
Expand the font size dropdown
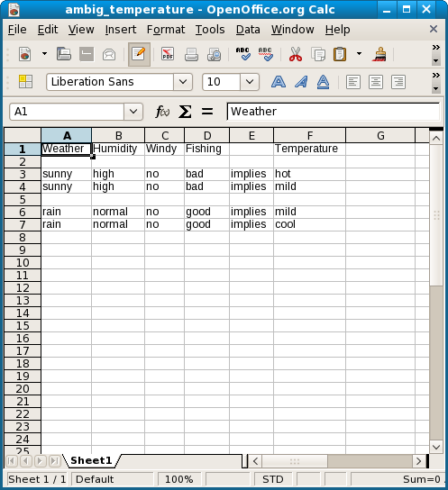250,82
